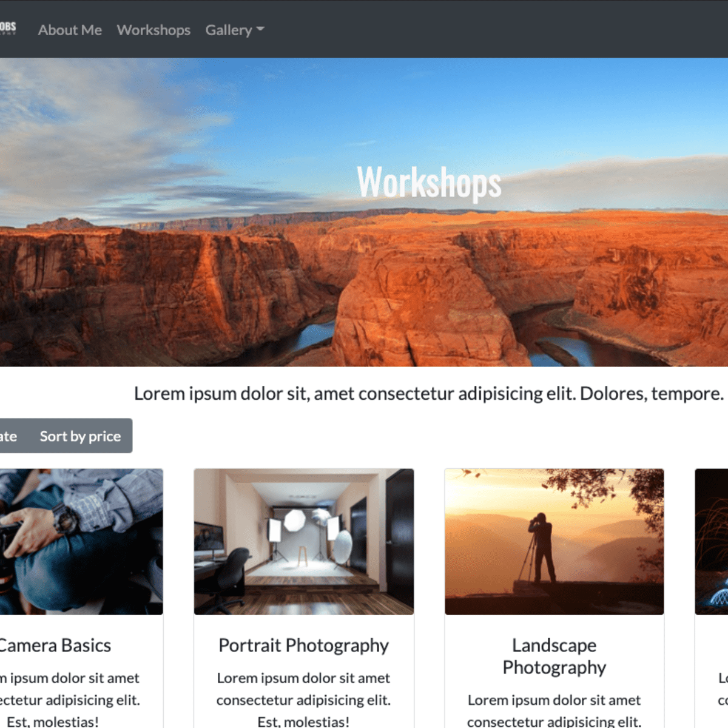Click the Gallery dropdown caret arrow
Image resolution: width=728 pixels, height=728 pixels.
[x=260, y=29]
